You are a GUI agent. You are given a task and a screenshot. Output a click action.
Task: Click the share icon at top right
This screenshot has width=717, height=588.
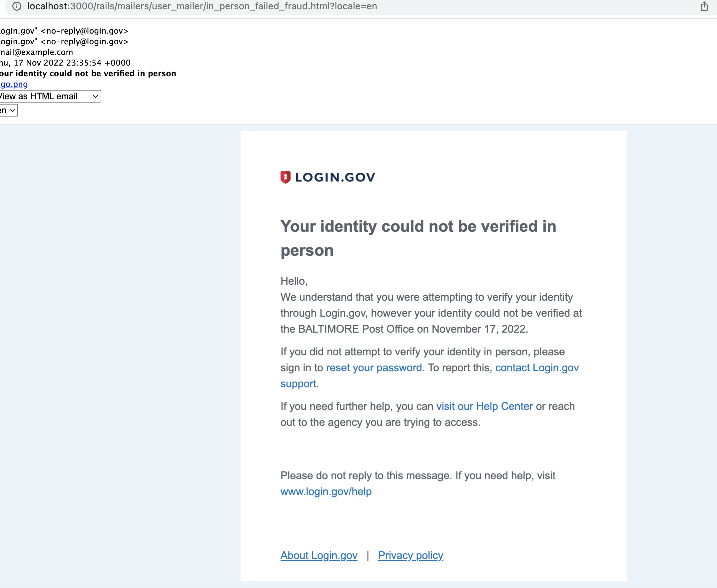point(704,6)
